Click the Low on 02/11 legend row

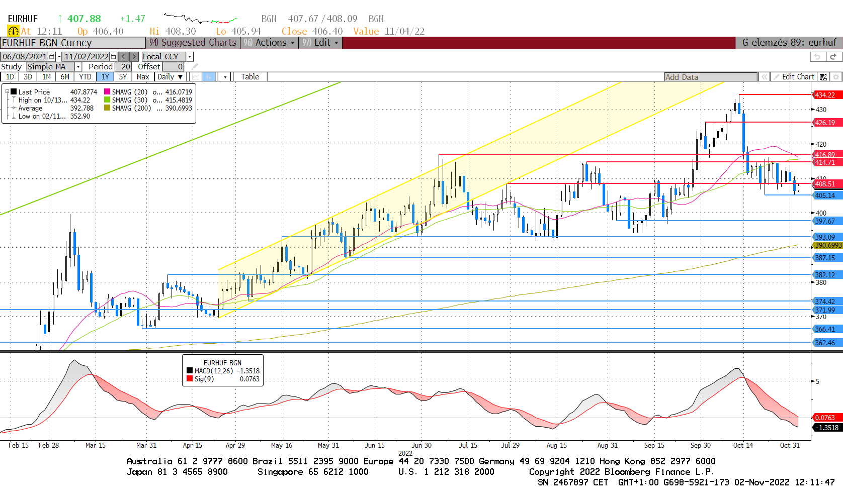click(x=51, y=116)
